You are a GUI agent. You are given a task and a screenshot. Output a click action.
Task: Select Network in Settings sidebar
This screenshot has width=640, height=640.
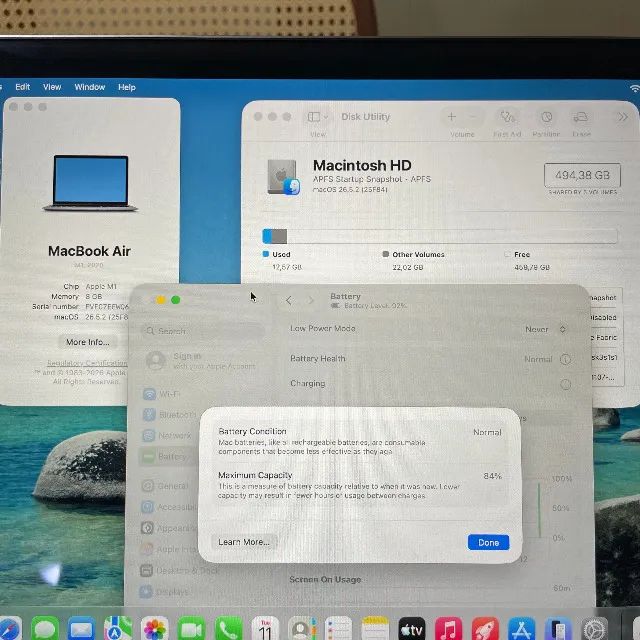[x=167, y=436]
